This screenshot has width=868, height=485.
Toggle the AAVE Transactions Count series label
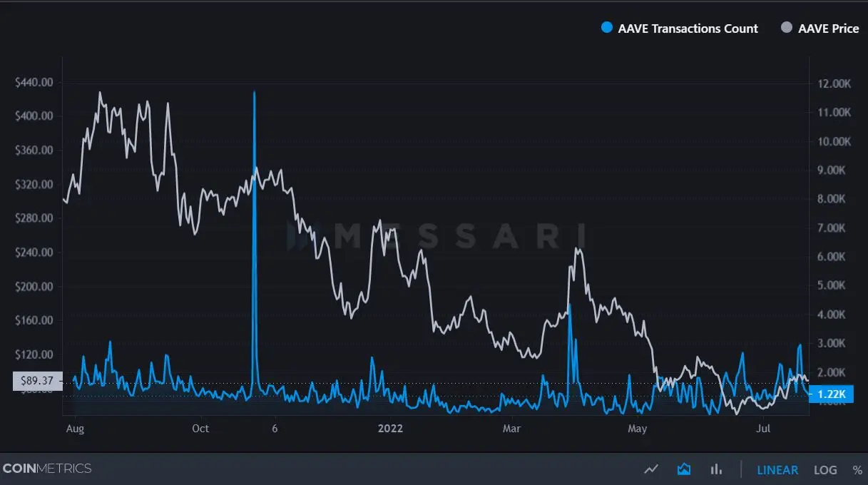click(688, 29)
